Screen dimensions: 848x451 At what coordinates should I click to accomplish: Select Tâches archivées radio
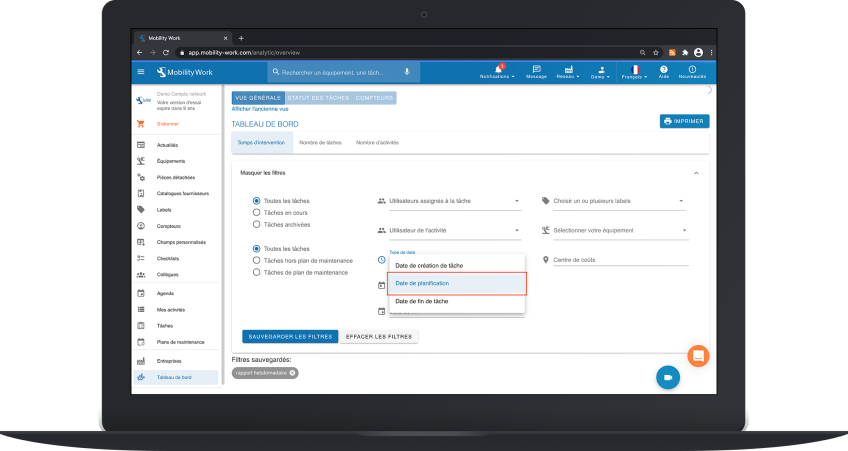(x=257, y=224)
